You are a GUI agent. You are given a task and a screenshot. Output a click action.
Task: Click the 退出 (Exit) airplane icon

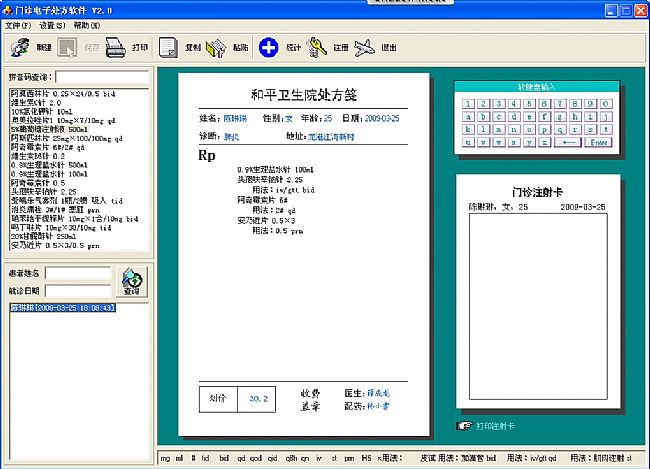[x=365, y=46]
